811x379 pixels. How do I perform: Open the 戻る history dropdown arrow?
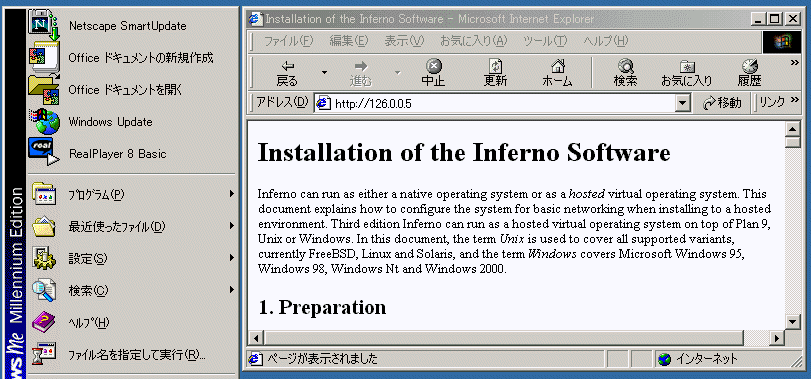(x=324, y=72)
